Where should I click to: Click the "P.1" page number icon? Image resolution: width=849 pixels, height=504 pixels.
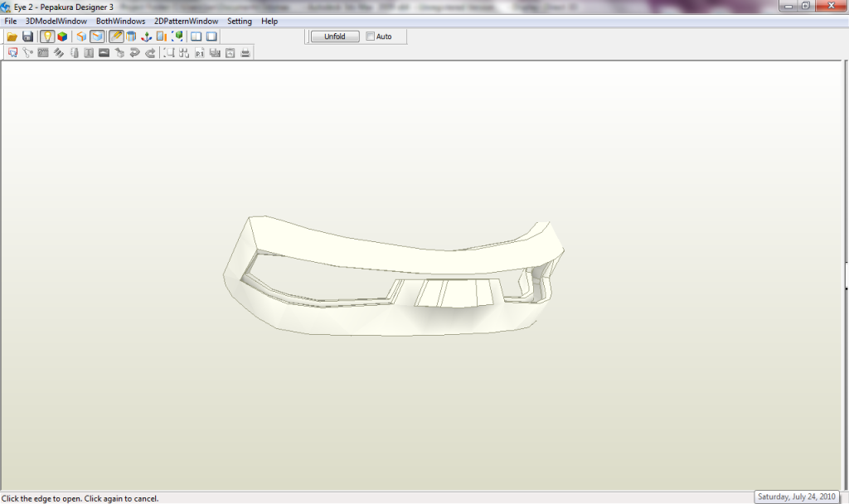[x=200, y=53]
